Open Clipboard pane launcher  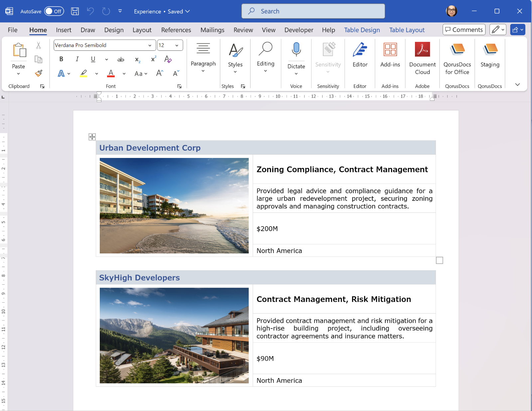coord(42,86)
